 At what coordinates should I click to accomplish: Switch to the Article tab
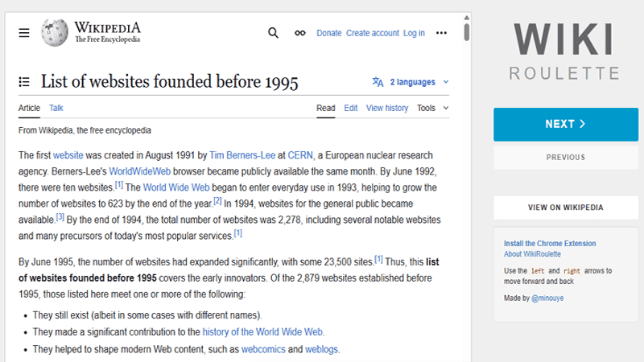tap(29, 108)
